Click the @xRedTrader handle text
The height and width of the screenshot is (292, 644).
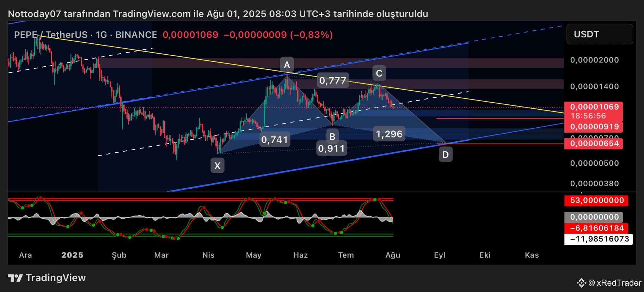tap(615, 283)
